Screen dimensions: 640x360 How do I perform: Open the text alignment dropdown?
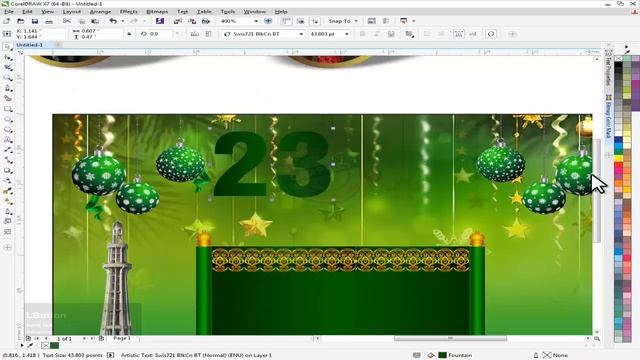coord(409,34)
